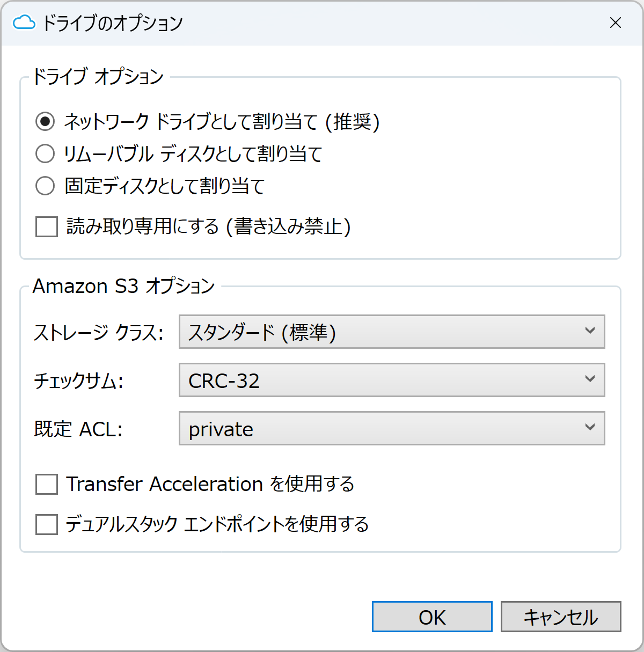Open the private ACL combo box

pos(392,428)
